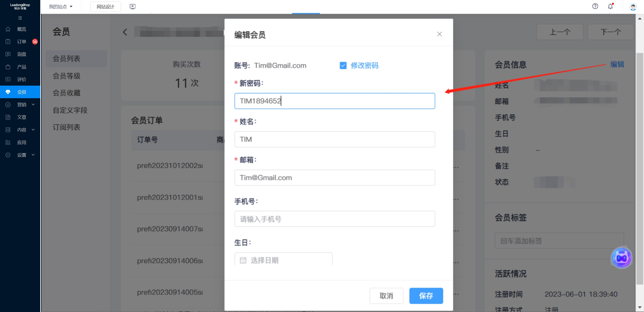644x312 pixels.
Task: Click the user avatar icon
Action: (633, 7)
